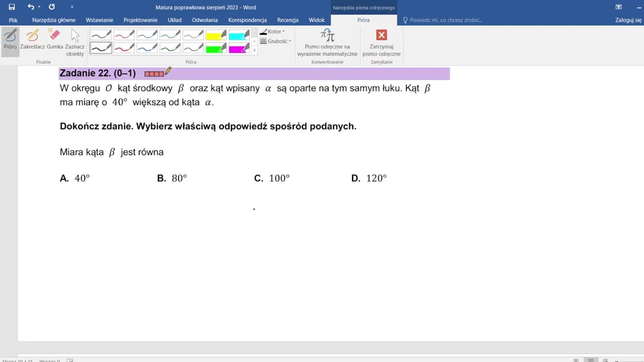The image size is (644, 362).
Task: Pick the green pen in the first gallery row
Action: pyautogui.click(x=170, y=35)
